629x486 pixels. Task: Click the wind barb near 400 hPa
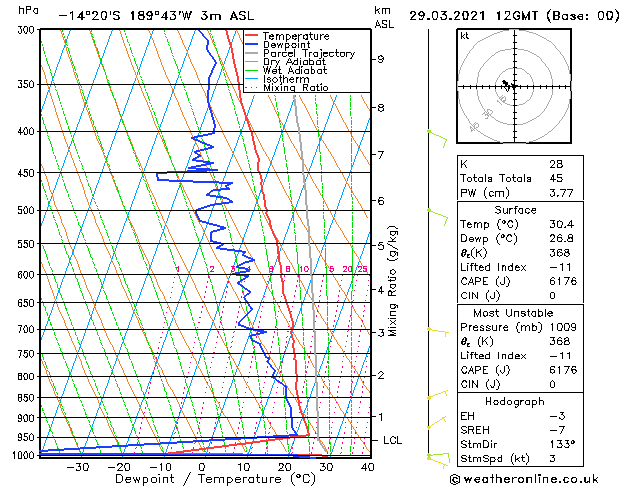tap(436, 133)
